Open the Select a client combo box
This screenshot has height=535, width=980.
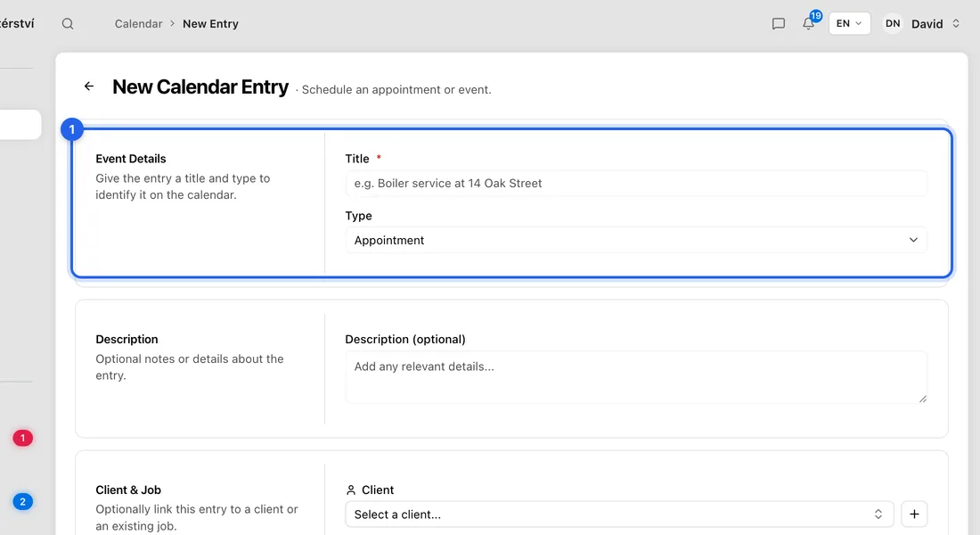click(619, 514)
